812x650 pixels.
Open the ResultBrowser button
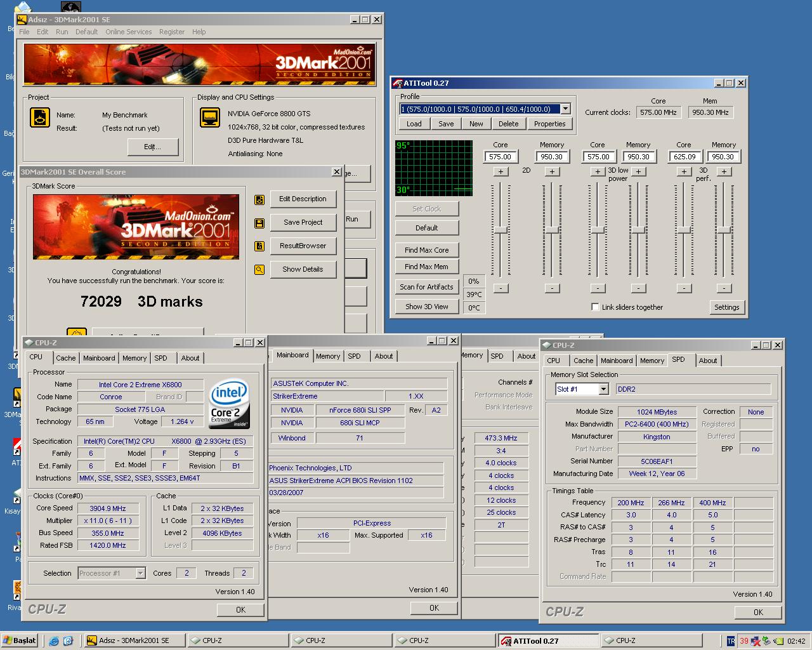[x=303, y=246]
